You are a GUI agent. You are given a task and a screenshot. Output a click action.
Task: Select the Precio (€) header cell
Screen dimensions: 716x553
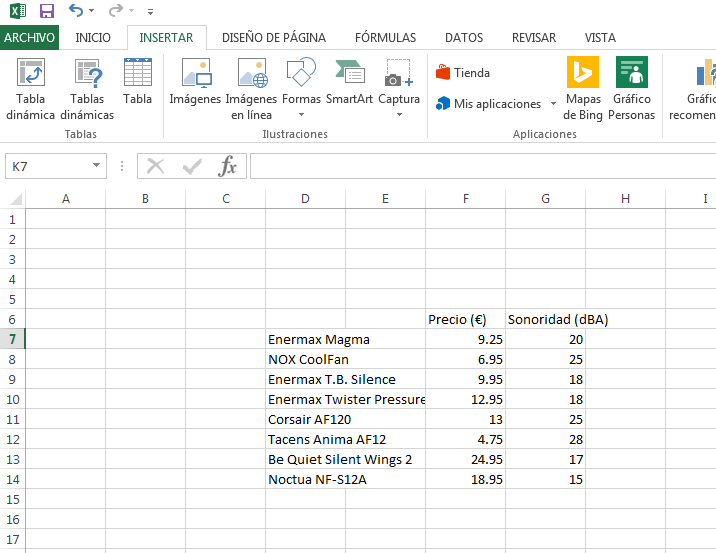pos(465,319)
